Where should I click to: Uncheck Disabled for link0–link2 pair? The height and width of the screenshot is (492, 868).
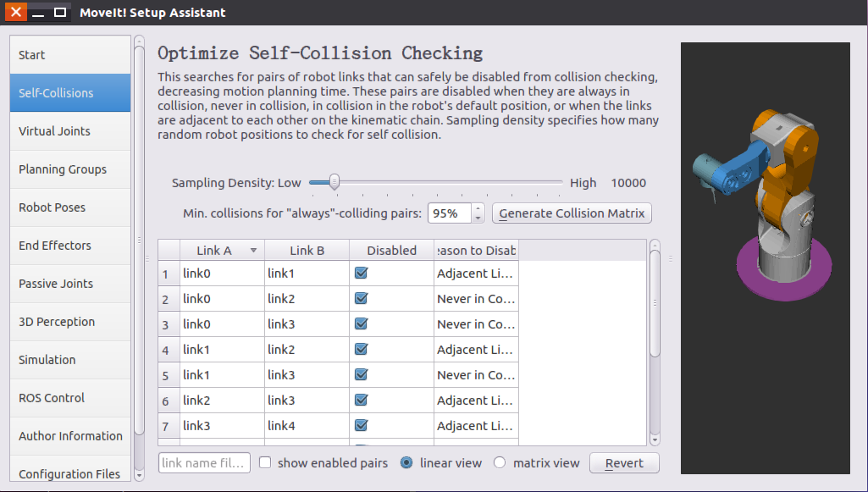(x=362, y=298)
